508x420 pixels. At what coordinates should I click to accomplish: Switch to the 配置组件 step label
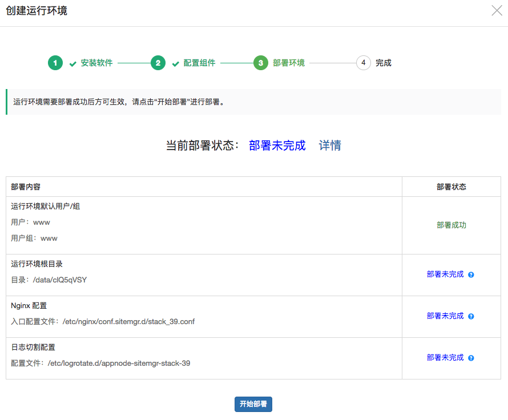point(199,63)
